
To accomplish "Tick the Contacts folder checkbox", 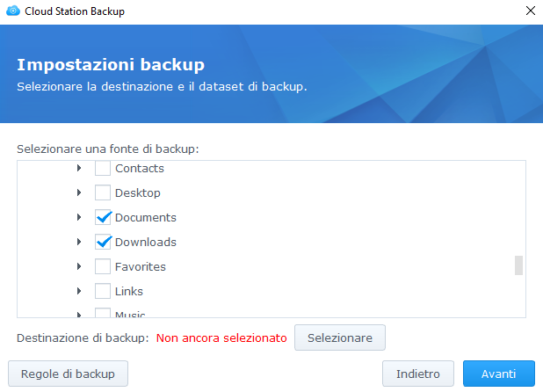I will pyautogui.click(x=103, y=168).
